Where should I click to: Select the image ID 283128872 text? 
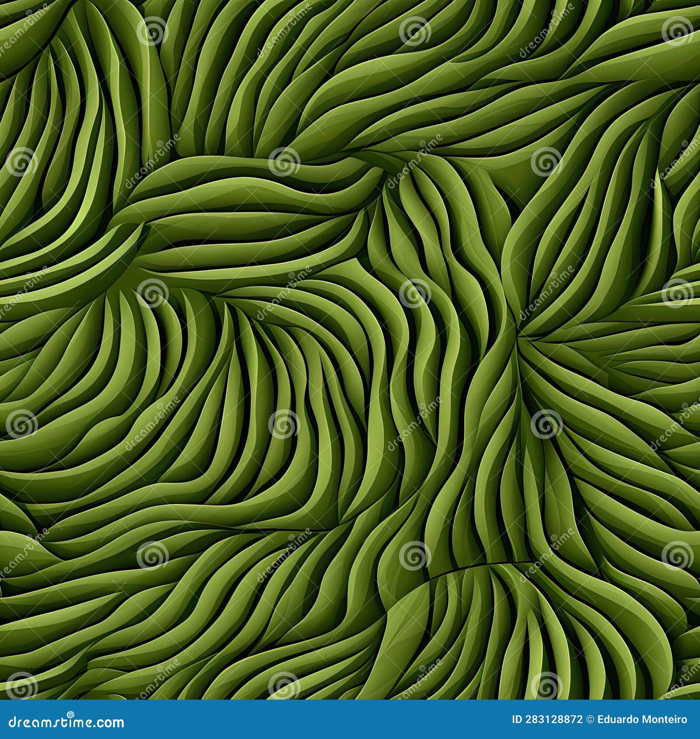click(547, 719)
